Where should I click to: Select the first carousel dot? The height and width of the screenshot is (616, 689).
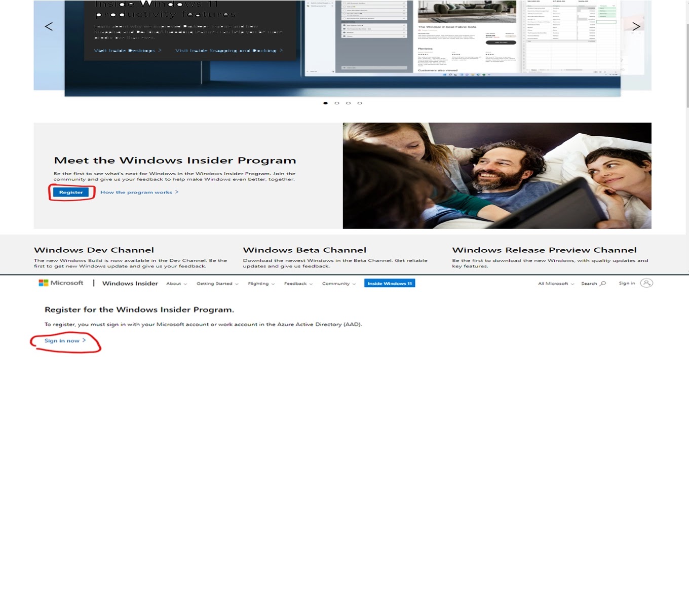(325, 103)
